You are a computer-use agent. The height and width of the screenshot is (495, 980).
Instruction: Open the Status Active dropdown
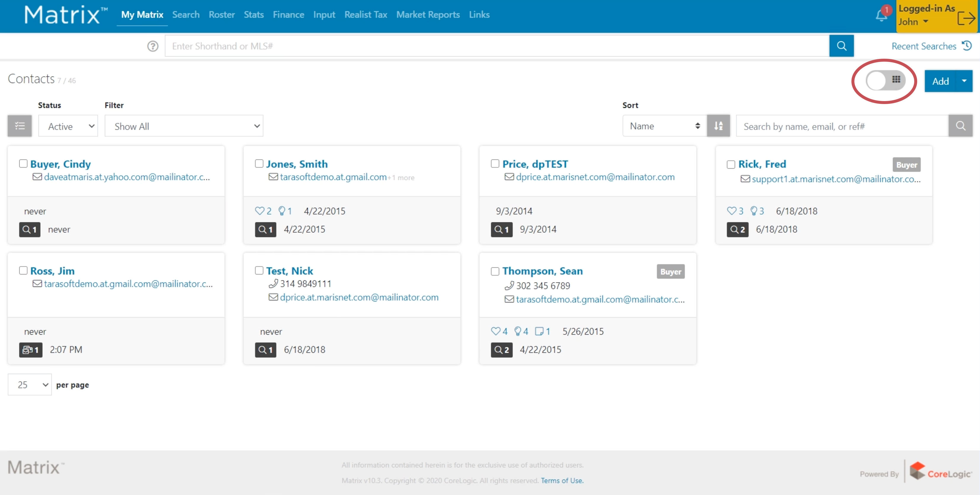coord(68,126)
